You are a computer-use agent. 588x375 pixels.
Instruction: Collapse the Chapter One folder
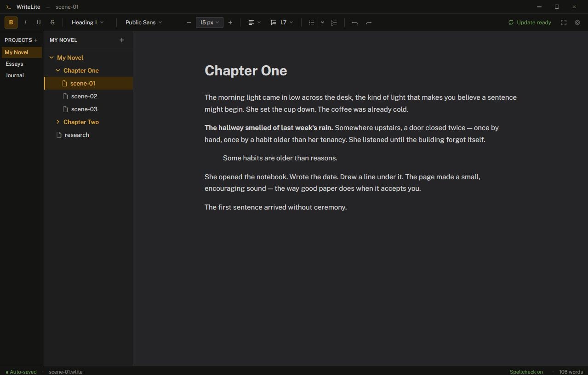(x=58, y=70)
